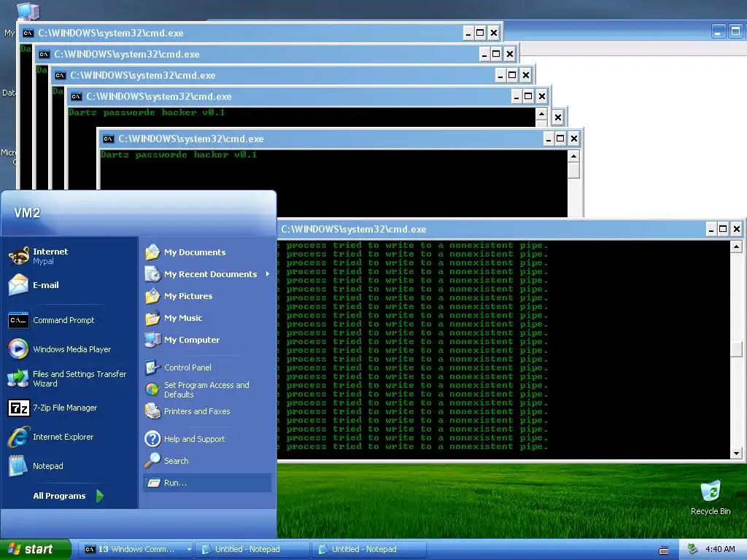The image size is (747, 560).
Task: Open My Recent Documents entry
Action: tap(206, 274)
